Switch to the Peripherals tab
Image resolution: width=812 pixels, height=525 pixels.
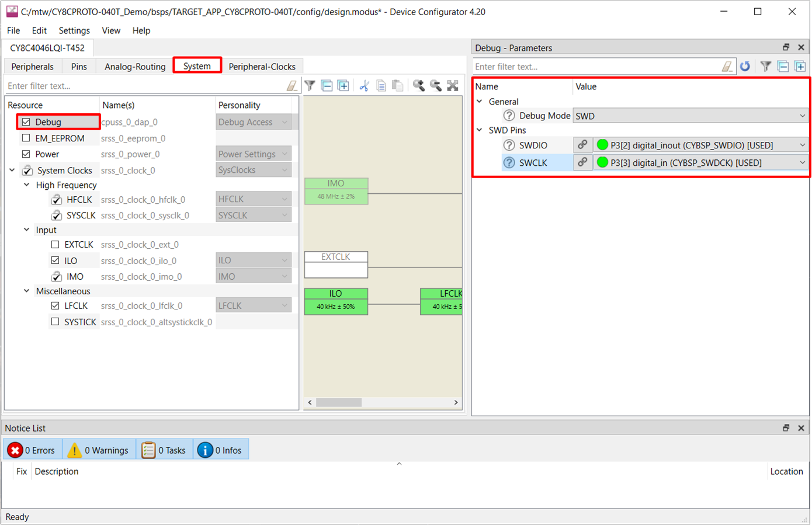[32, 67]
